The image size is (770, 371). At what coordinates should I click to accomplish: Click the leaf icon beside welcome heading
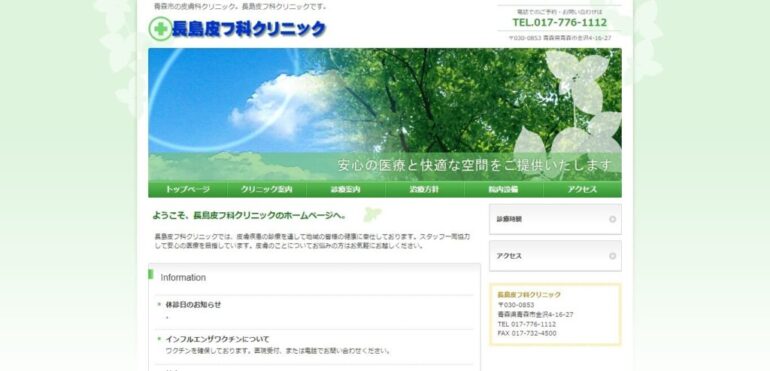click(372, 215)
